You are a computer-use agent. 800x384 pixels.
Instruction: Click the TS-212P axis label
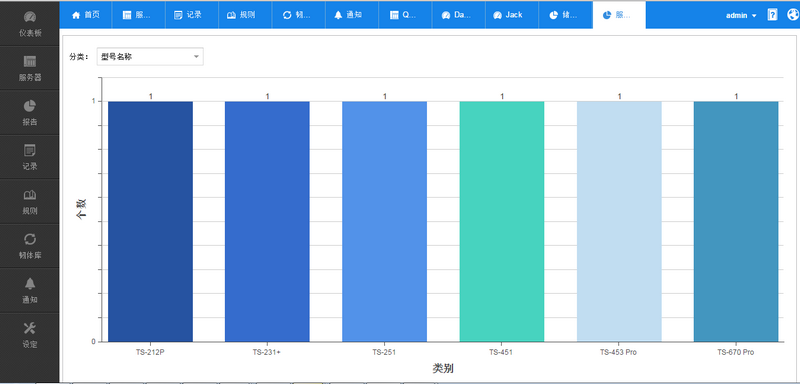coord(150,352)
